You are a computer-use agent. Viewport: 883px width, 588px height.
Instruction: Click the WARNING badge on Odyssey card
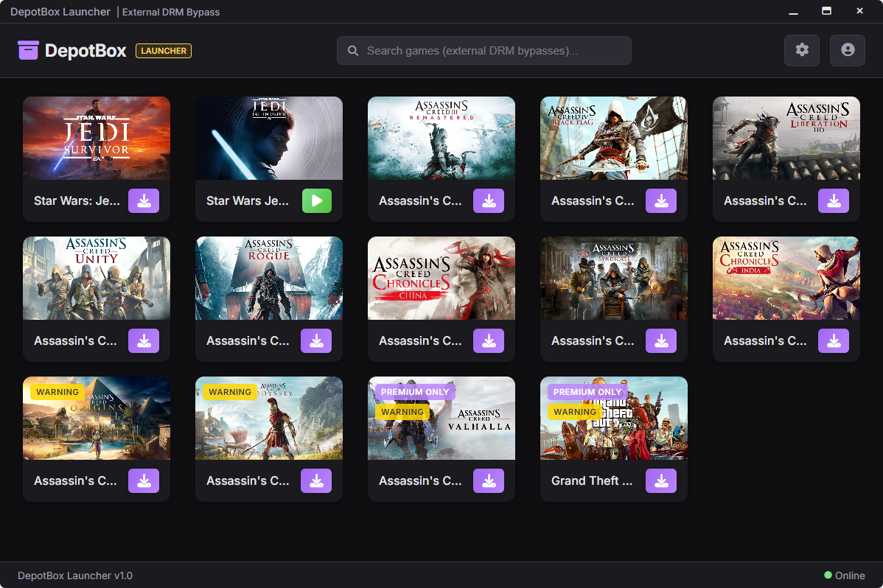[230, 392]
